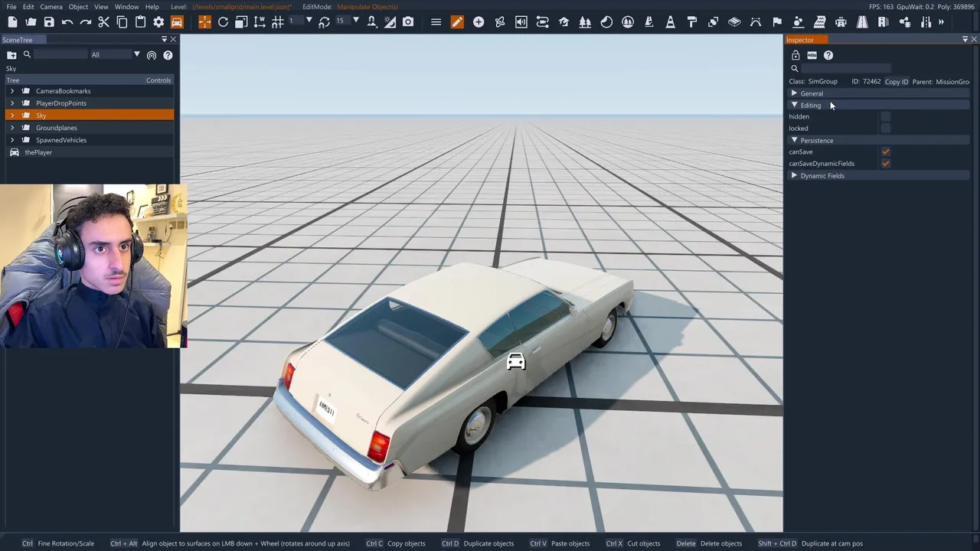Image resolution: width=980 pixels, height=551 pixels.
Task: Click the SceneTree broadcast target icon
Action: pos(152,55)
